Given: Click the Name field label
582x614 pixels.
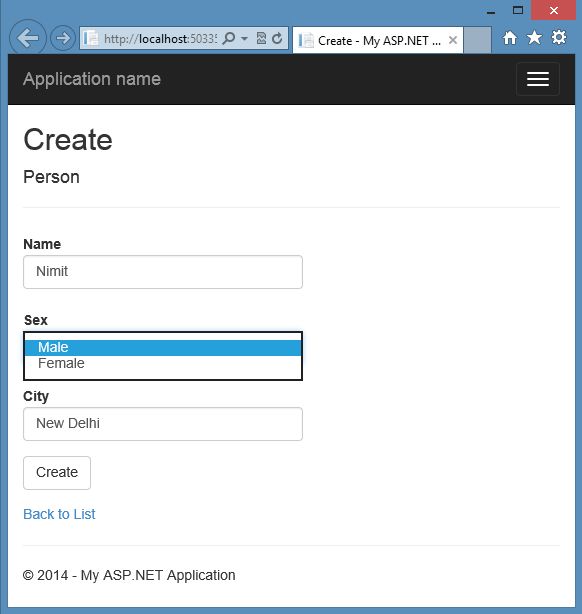Looking at the screenshot, I should [42, 244].
